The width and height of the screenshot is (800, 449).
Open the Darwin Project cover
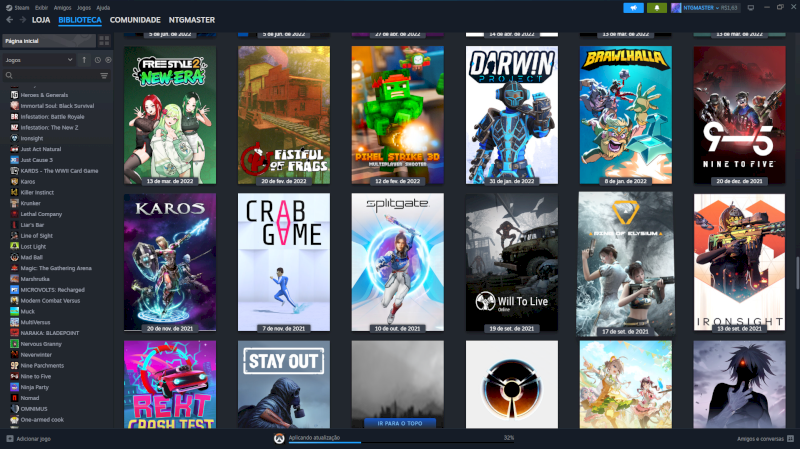coord(512,115)
